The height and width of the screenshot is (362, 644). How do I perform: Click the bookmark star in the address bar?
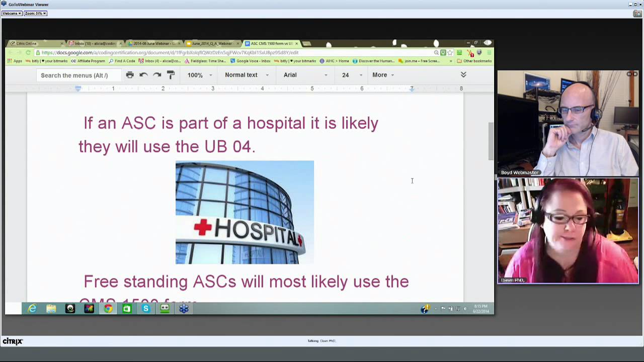[450, 52]
